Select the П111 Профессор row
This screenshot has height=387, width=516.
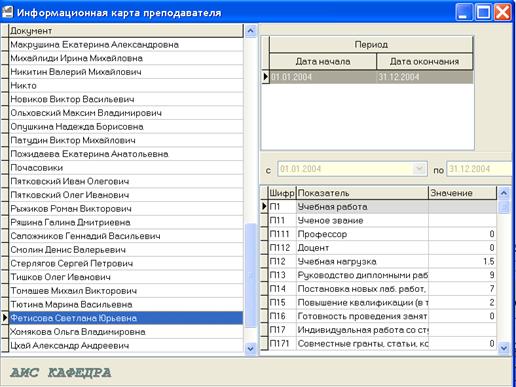point(382,234)
